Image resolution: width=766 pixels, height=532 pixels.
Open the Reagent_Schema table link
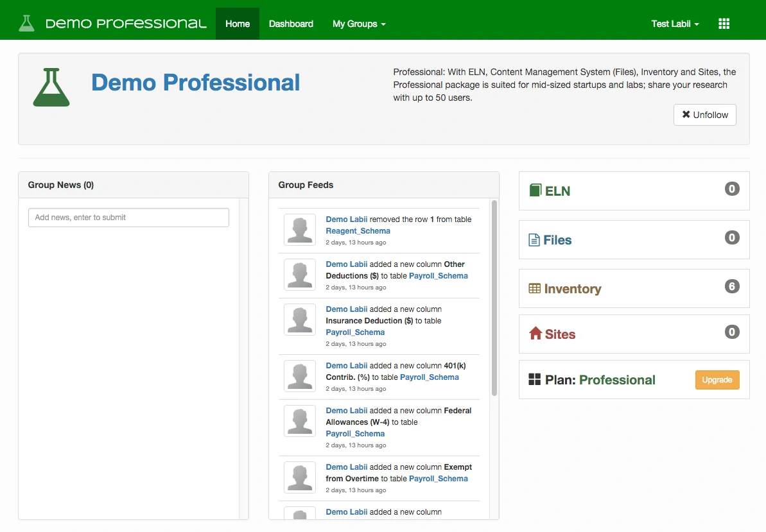[x=358, y=231]
